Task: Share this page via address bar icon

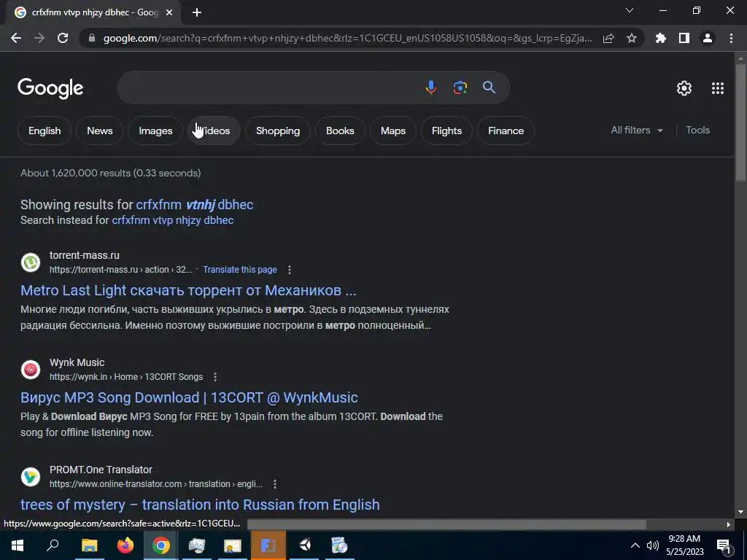Action: click(x=608, y=39)
